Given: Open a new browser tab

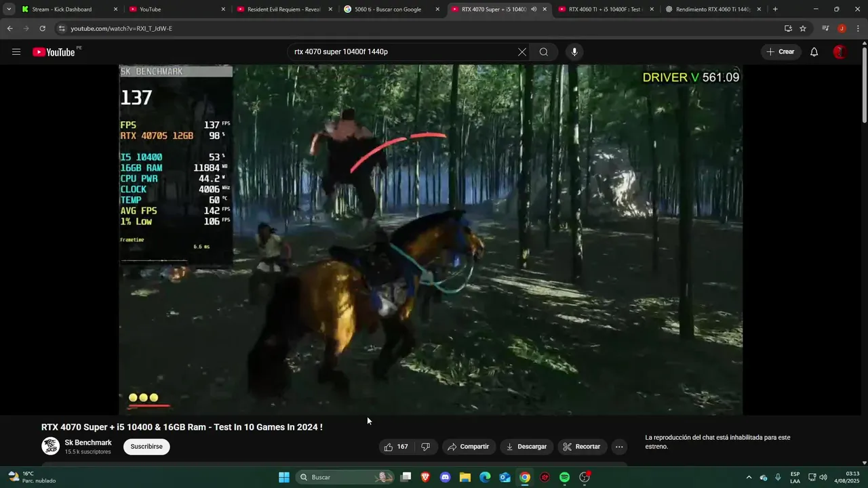Looking at the screenshot, I should click(x=775, y=9).
